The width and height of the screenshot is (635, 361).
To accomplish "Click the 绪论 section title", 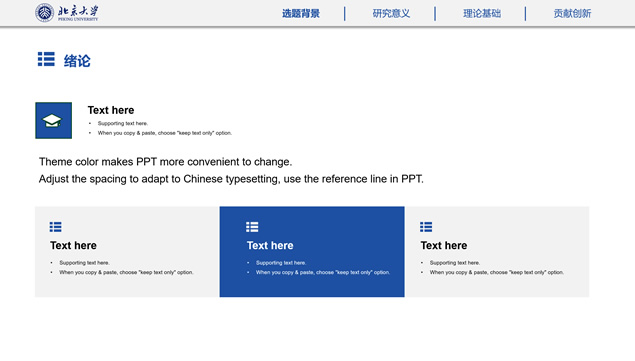I will pos(77,61).
